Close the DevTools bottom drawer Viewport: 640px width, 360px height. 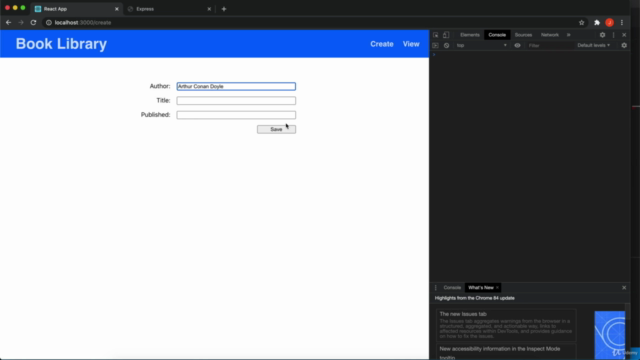click(624, 287)
